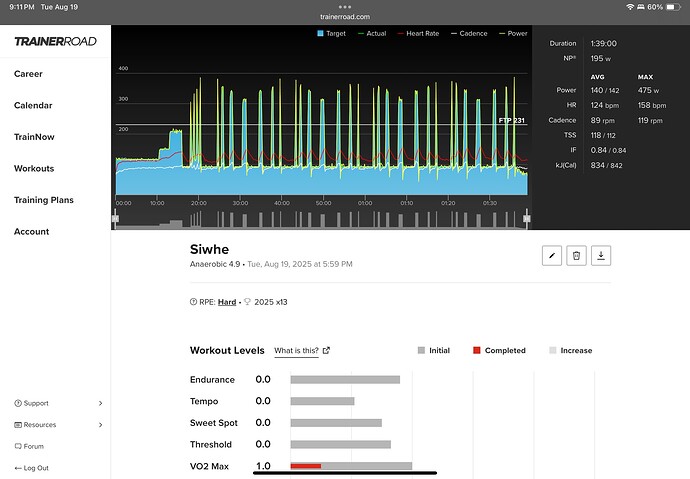Click the TSS value 118 / 112
This screenshot has width=690, height=479.
coord(603,135)
